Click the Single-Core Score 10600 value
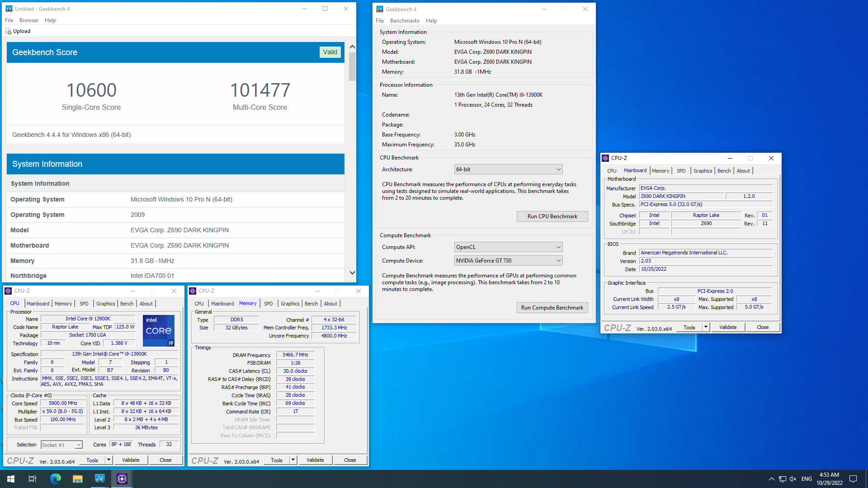868x488 pixels. (91, 90)
